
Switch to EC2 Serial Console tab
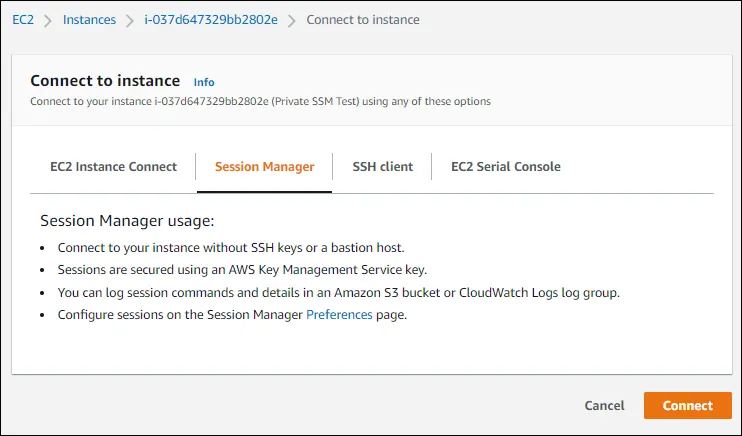point(505,167)
